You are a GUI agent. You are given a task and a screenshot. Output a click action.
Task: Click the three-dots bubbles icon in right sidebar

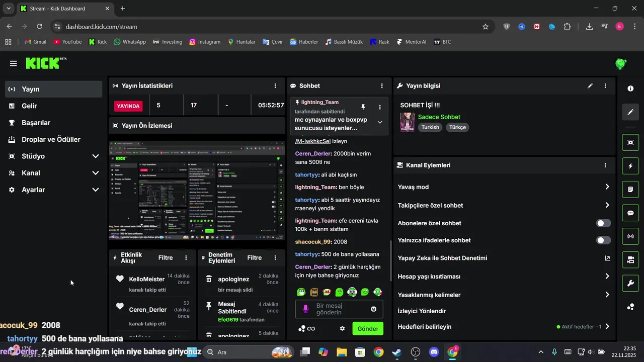coord(630,307)
